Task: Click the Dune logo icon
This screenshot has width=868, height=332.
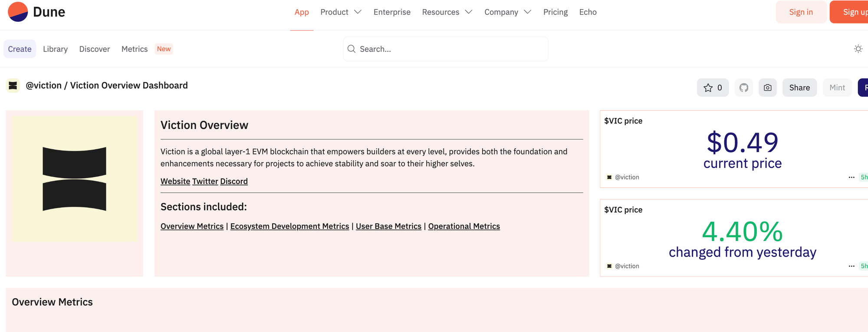Action: [18, 12]
